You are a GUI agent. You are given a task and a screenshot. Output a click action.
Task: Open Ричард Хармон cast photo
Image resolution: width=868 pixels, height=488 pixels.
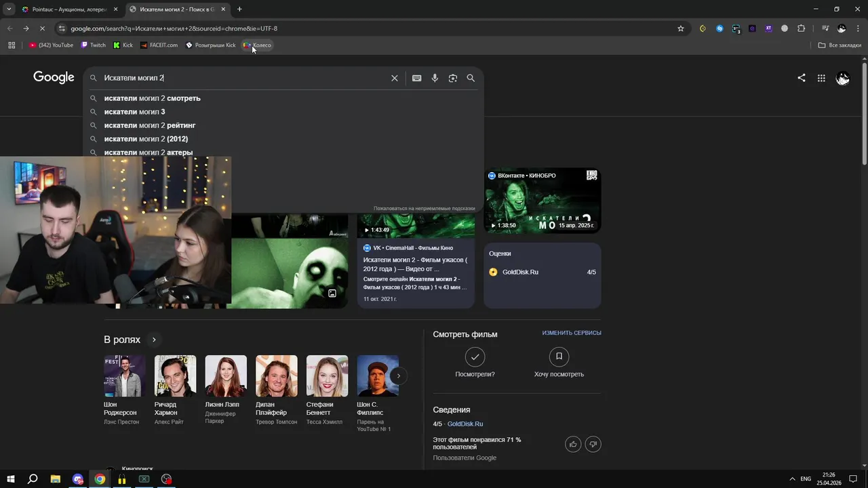(175, 375)
